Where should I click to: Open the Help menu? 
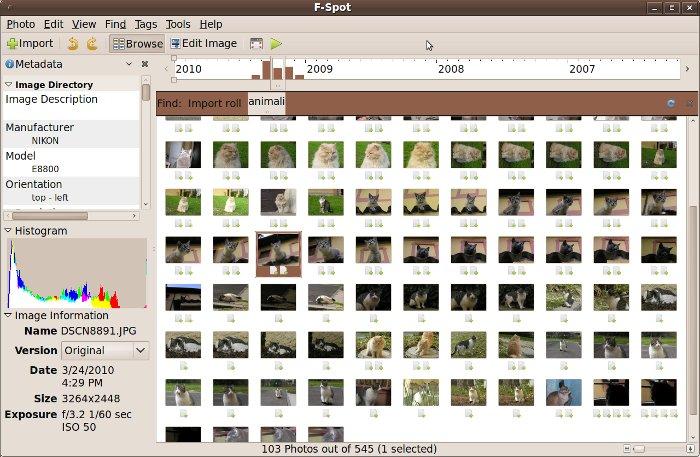pos(211,24)
